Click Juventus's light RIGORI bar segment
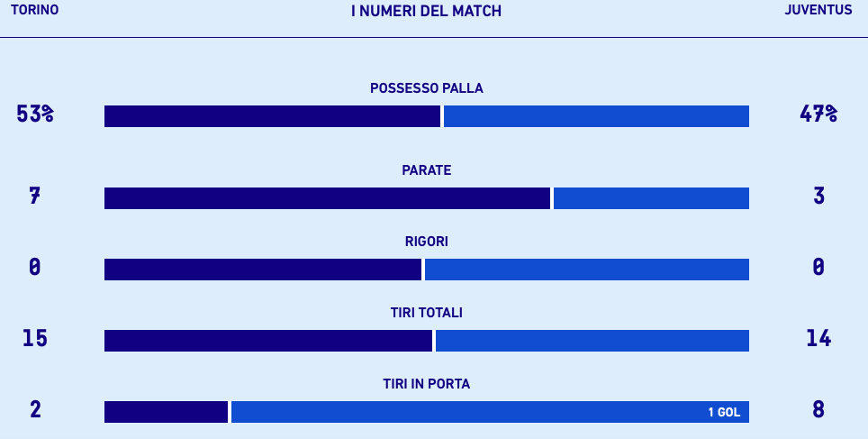 pyautogui.click(x=587, y=270)
